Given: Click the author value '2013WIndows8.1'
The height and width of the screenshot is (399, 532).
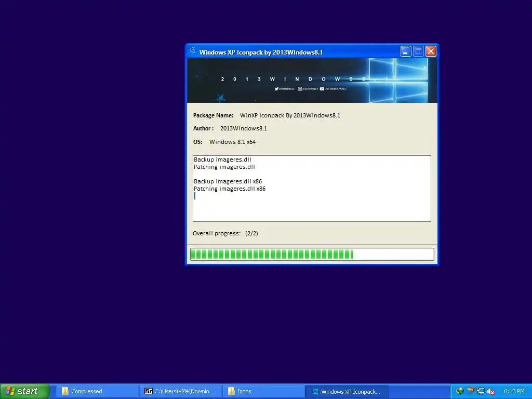Looking at the screenshot, I should (244, 129).
